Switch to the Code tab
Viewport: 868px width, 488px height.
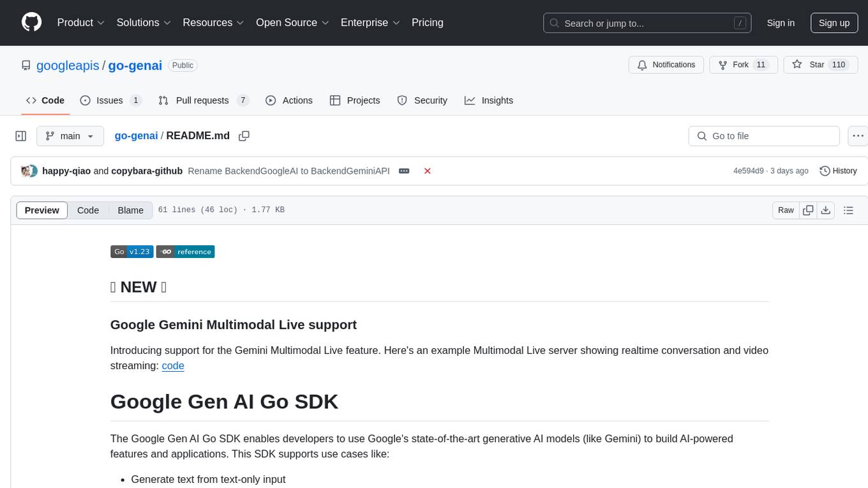click(45, 100)
